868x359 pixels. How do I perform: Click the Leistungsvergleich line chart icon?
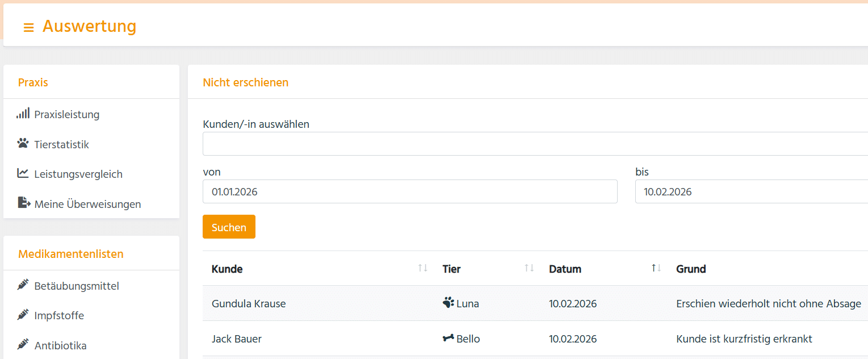23,173
